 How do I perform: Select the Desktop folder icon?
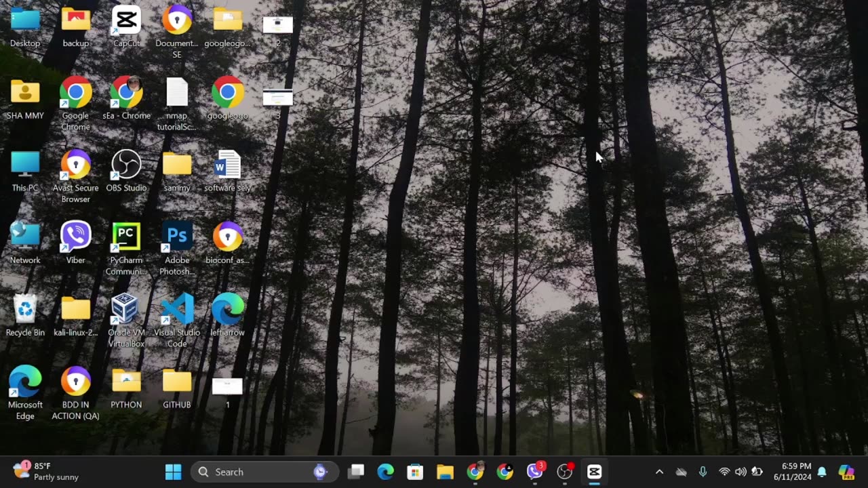(x=25, y=27)
